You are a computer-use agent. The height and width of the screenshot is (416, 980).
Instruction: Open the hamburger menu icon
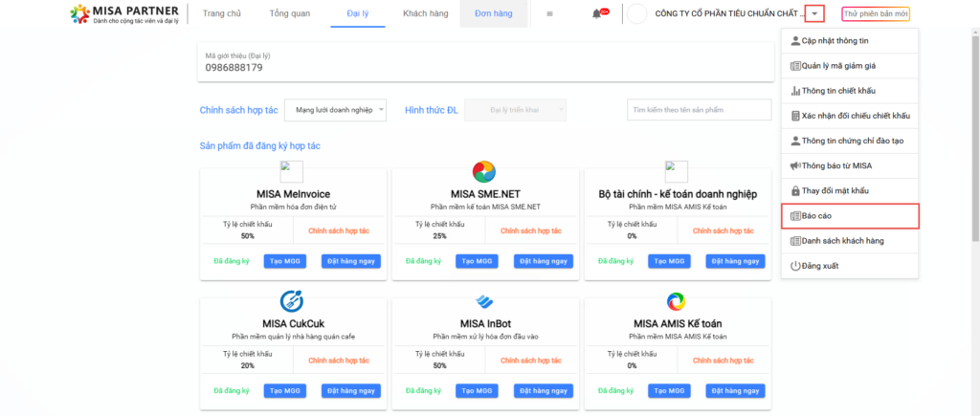549,13
